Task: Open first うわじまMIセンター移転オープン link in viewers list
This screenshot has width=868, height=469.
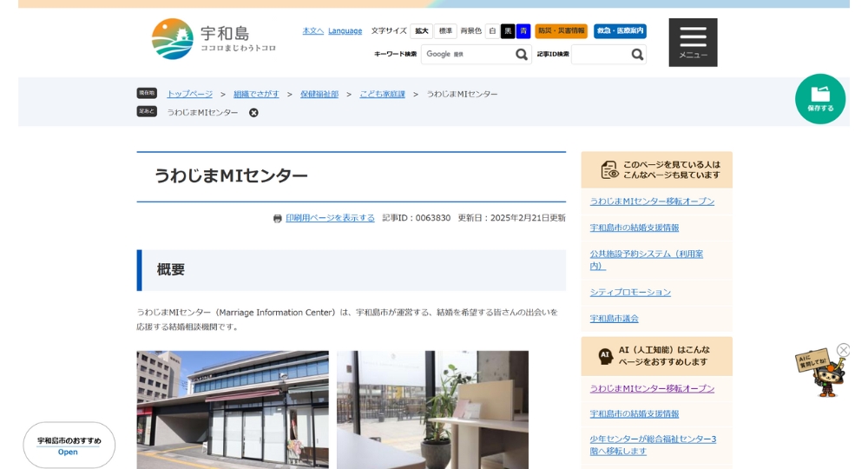Action: pyautogui.click(x=652, y=201)
